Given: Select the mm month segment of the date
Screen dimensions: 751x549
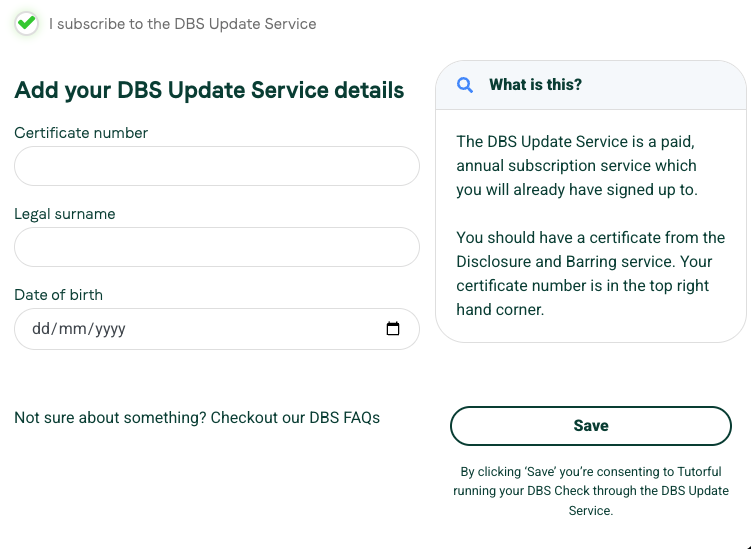Looking at the screenshot, I should coord(72,329).
